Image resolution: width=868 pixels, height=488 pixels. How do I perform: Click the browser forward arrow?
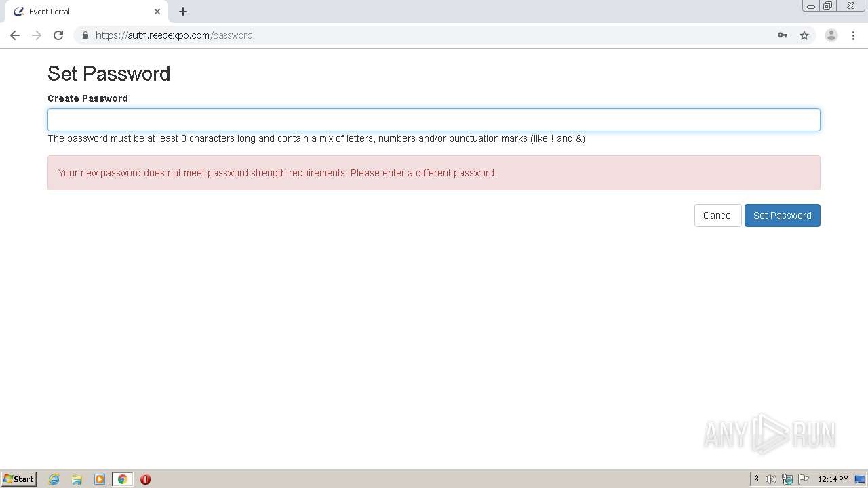[x=37, y=35]
